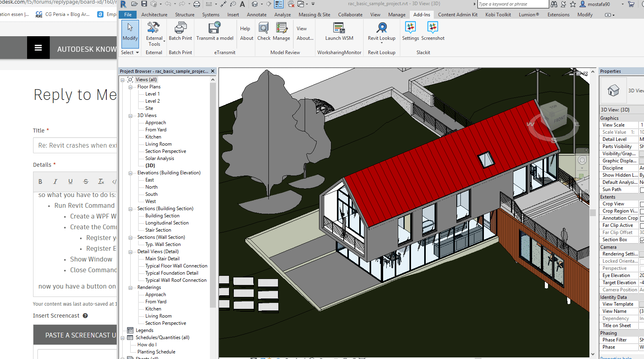Viewport: 644px width, 359px height.
Task: Enable Far Clip Active in Properties
Action: pyautogui.click(x=641, y=225)
